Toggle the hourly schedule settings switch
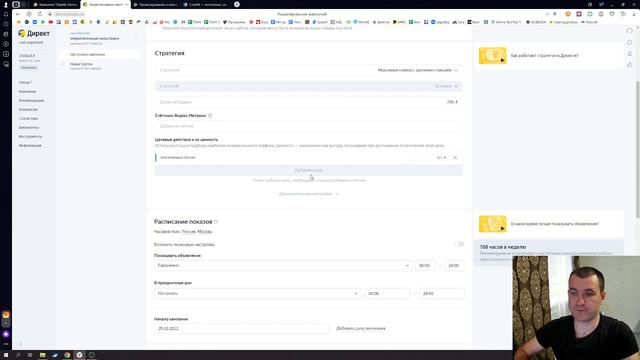Viewport: 640px width, 360px height. pos(459,244)
